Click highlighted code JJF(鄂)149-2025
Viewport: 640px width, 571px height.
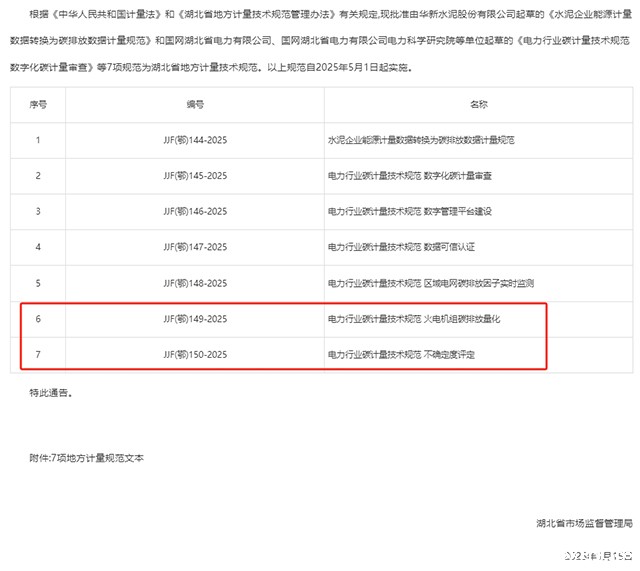click(x=195, y=319)
